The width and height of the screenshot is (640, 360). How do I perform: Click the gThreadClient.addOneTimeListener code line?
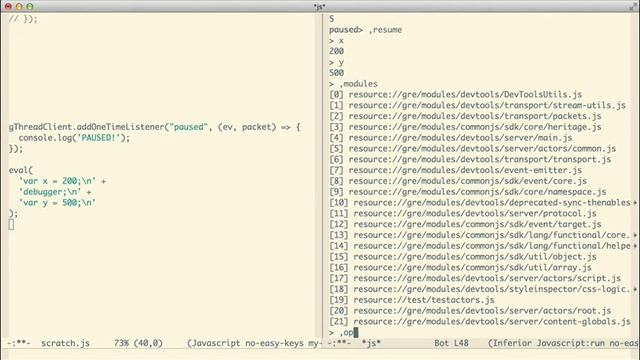click(155, 127)
